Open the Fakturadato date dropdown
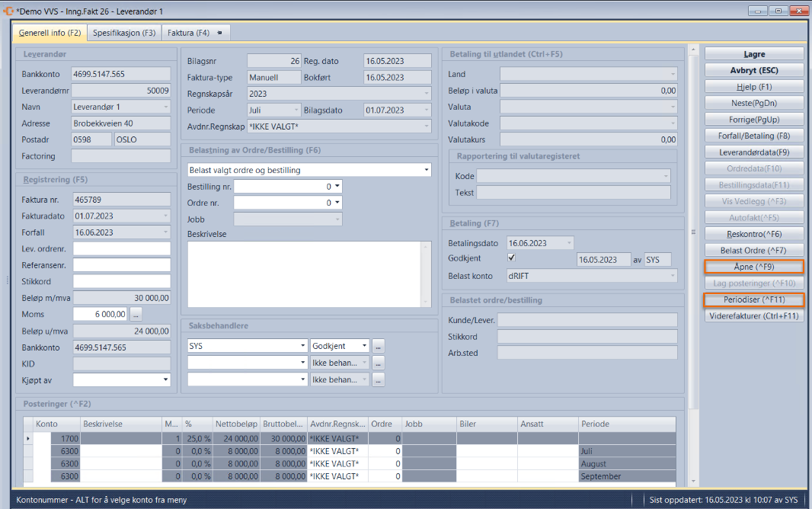The height and width of the screenshot is (509, 812). click(x=166, y=216)
